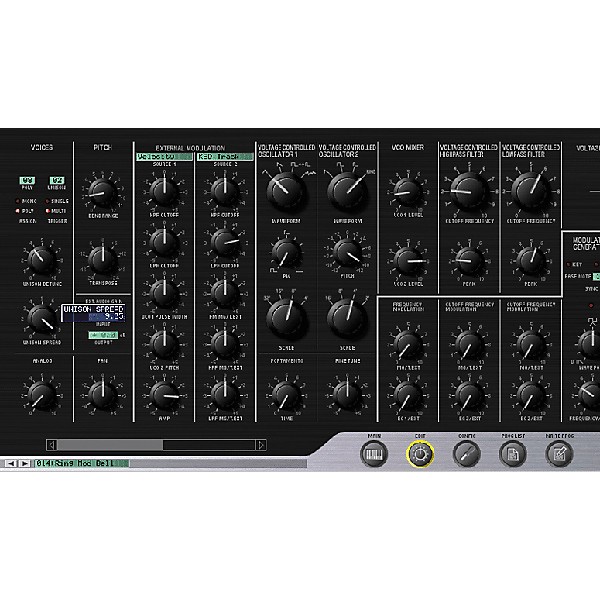Go to next program with right arrow
This screenshot has width=600, height=600.
coord(24,464)
